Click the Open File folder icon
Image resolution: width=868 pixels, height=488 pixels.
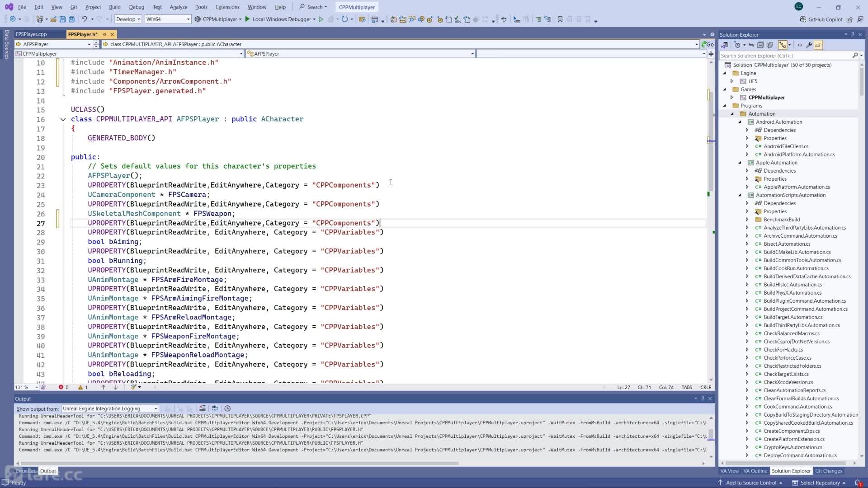point(53,19)
